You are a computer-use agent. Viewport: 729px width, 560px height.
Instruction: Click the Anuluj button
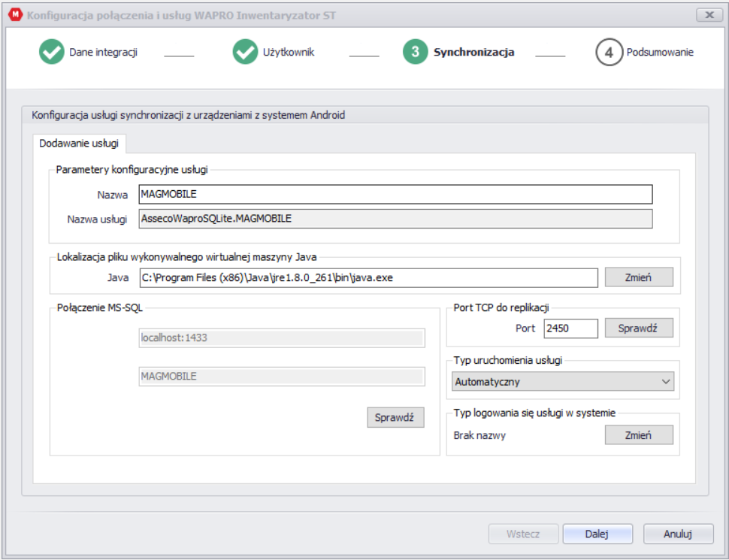pos(679,534)
